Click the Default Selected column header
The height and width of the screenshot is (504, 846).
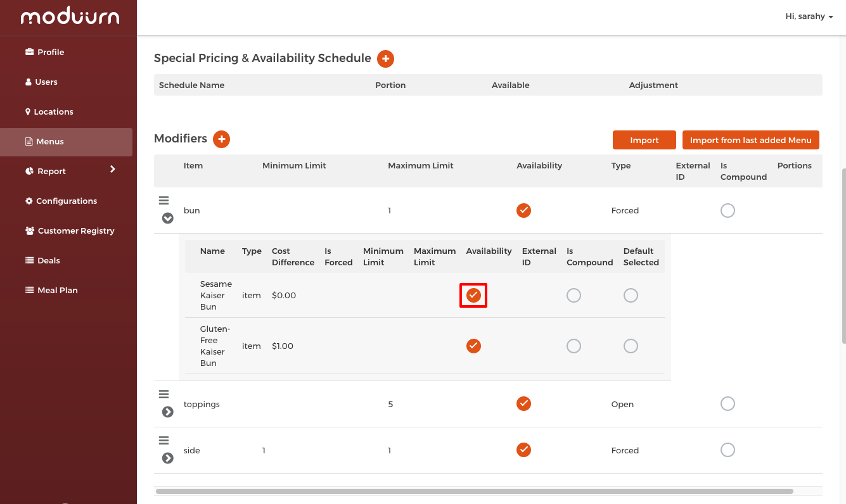[641, 256]
